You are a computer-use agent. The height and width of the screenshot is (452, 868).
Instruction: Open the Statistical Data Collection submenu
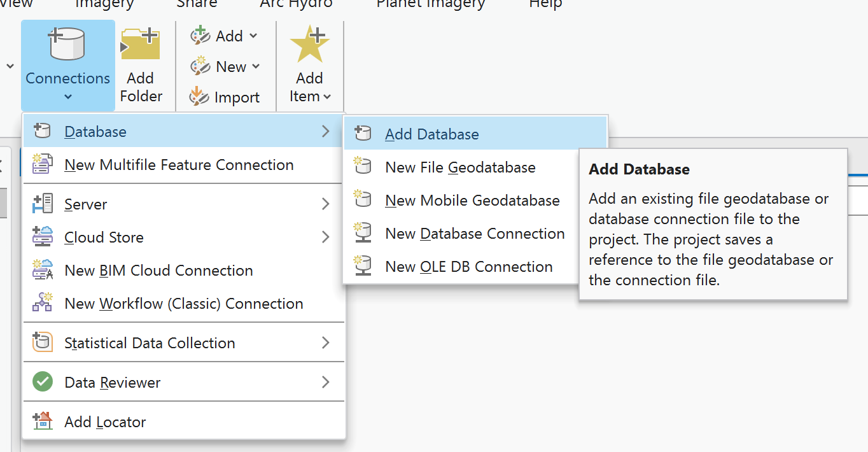tap(150, 343)
